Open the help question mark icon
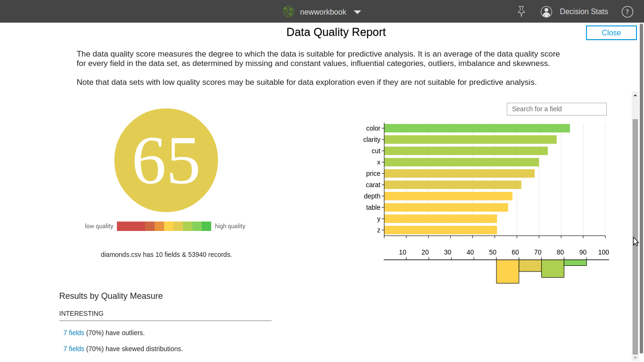Screen dimensions: 644x362 point(627,12)
